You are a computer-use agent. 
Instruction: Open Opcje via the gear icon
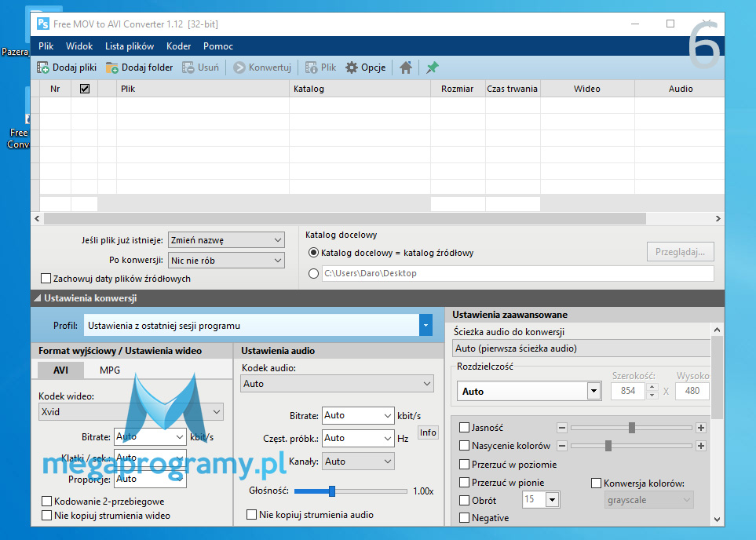tap(352, 67)
